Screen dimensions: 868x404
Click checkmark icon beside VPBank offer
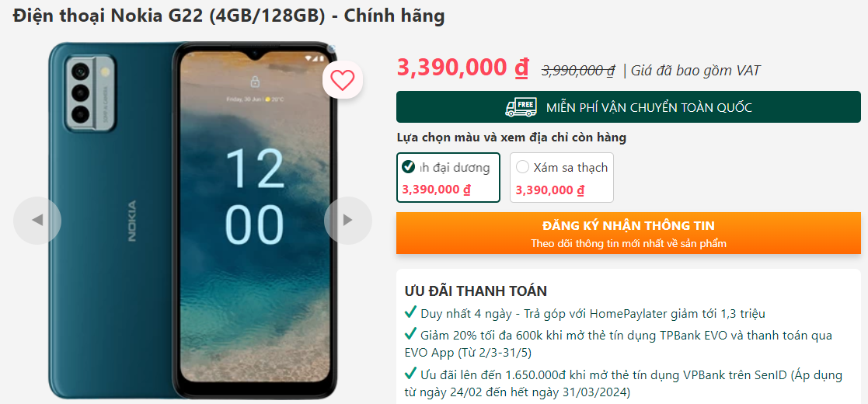[411, 374]
